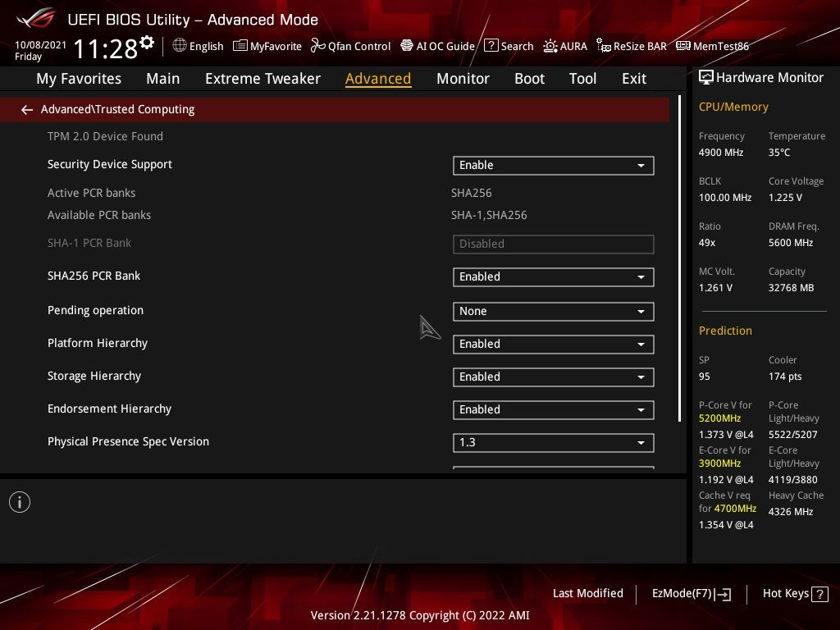840x630 pixels.
Task: Toggle ReSize BAR icon
Action: click(x=603, y=46)
